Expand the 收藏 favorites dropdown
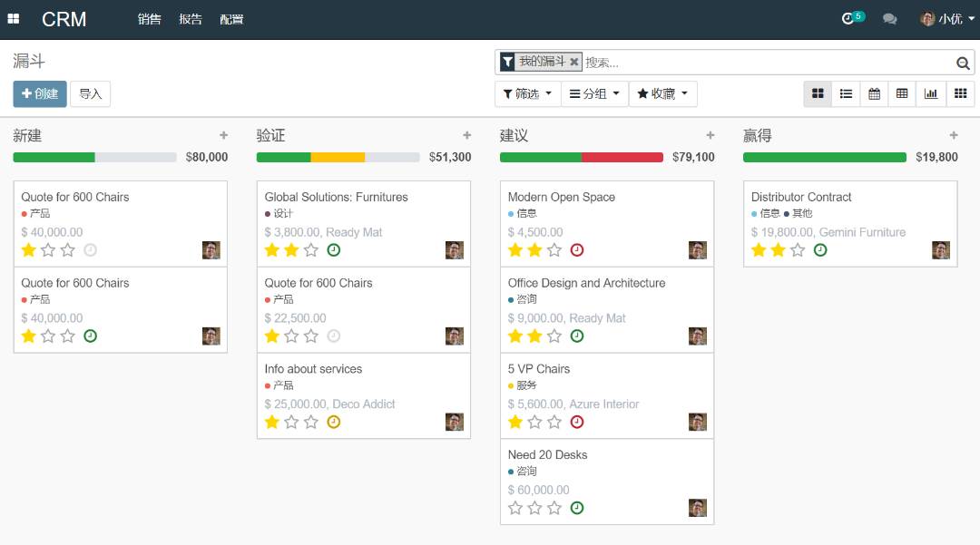 click(x=662, y=93)
